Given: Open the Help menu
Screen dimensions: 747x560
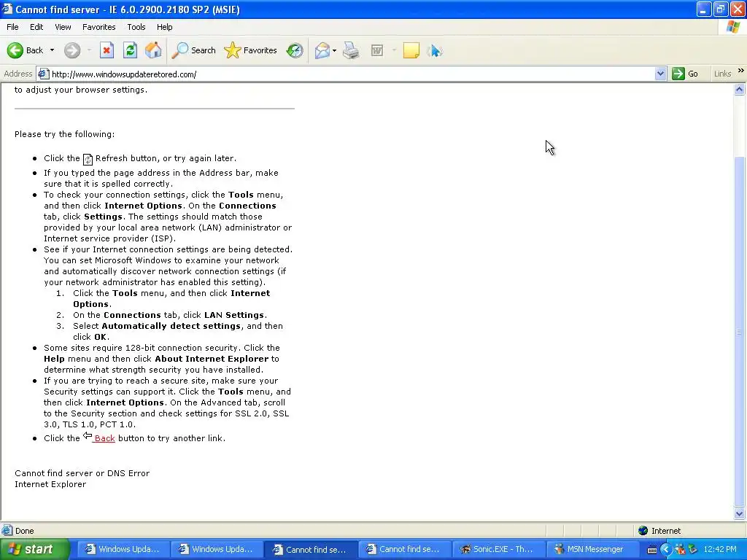Looking at the screenshot, I should (x=164, y=27).
